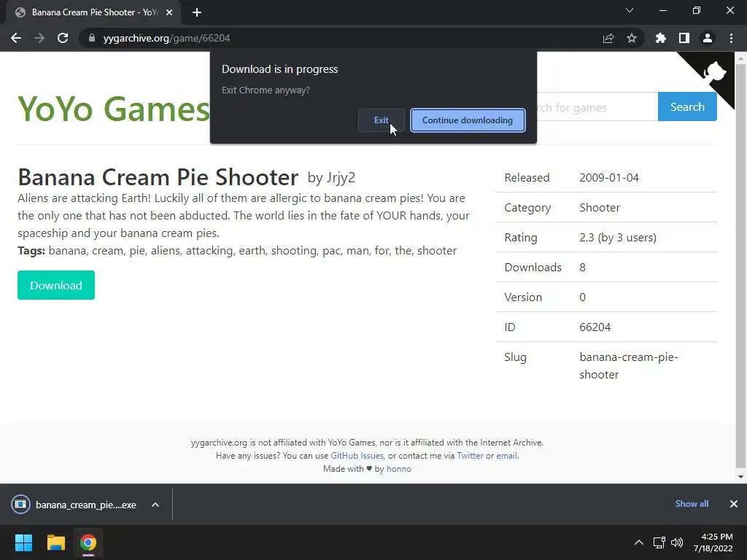Show hidden system tray icons

tap(639, 542)
